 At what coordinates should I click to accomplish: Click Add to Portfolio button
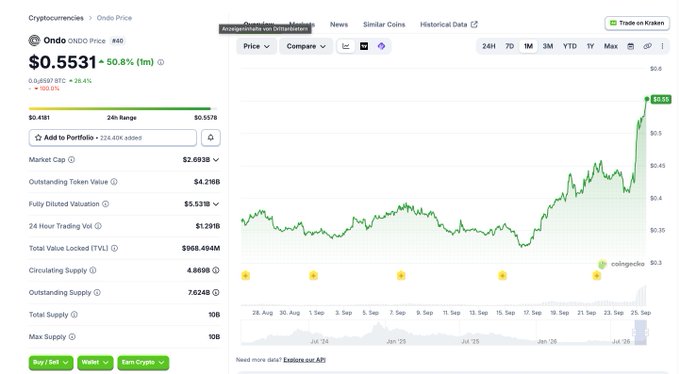[112, 138]
